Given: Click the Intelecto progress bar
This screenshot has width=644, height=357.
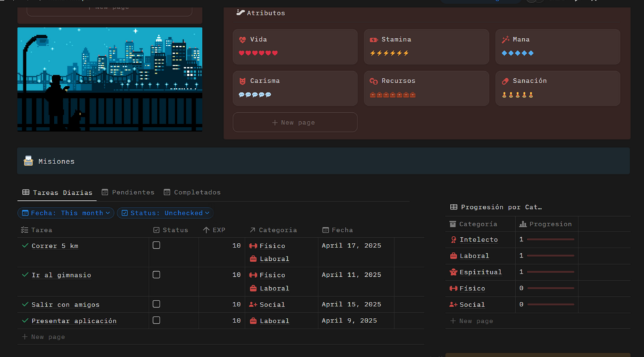Looking at the screenshot, I should tap(550, 239).
